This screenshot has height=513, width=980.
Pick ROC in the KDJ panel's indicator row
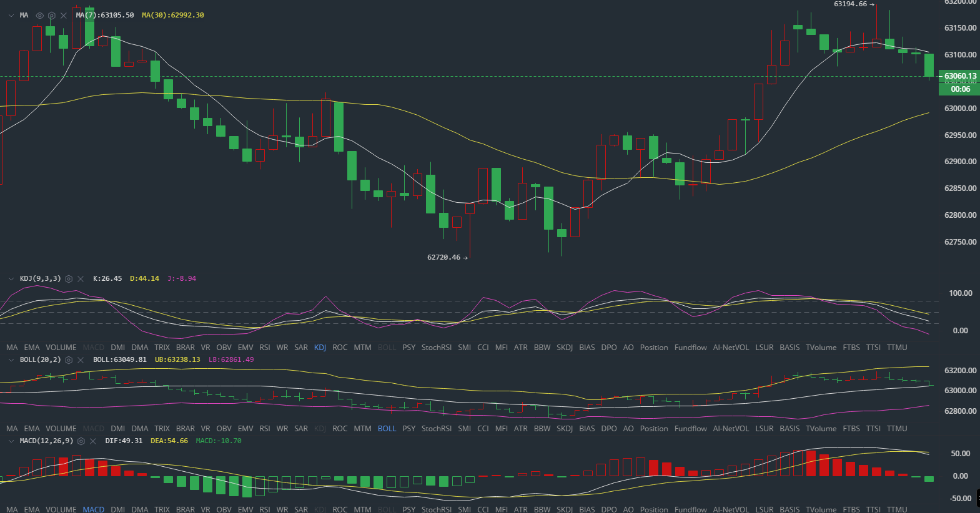point(340,348)
